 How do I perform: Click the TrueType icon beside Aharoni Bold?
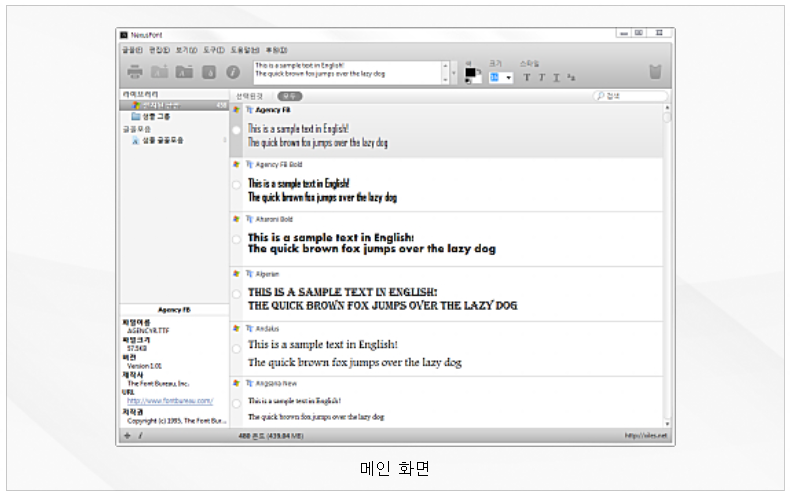click(x=249, y=219)
